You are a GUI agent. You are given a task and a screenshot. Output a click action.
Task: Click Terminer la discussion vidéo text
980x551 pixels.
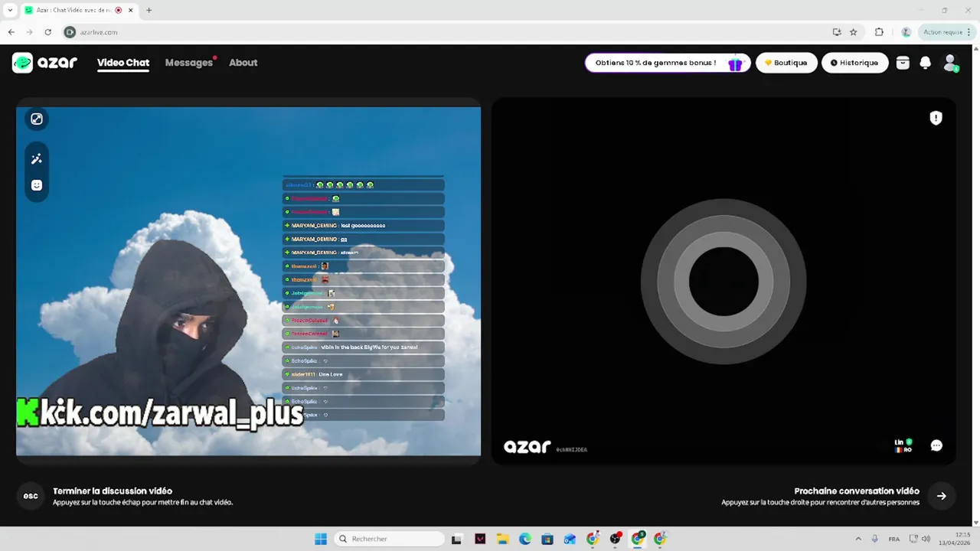coord(113,491)
